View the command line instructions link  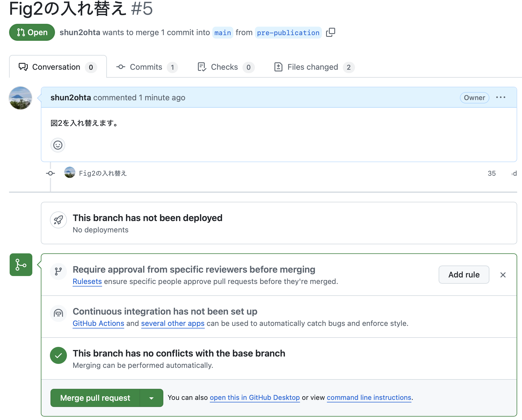point(369,398)
